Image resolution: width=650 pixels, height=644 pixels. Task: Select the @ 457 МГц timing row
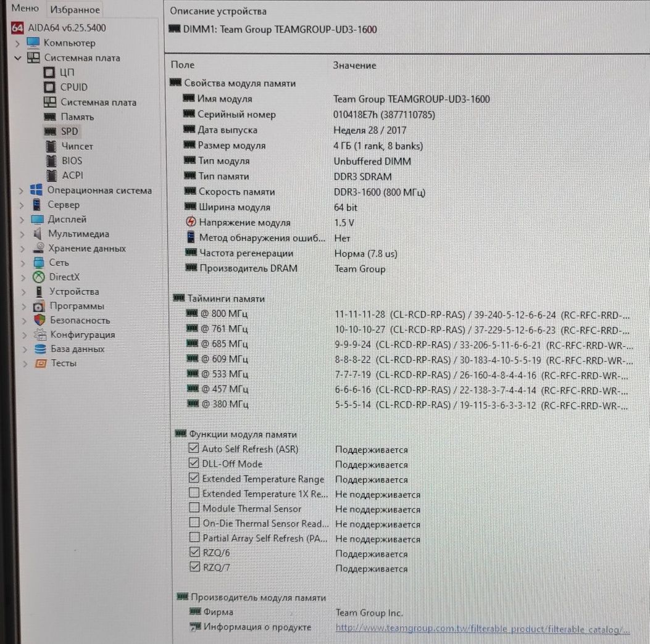(407, 389)
